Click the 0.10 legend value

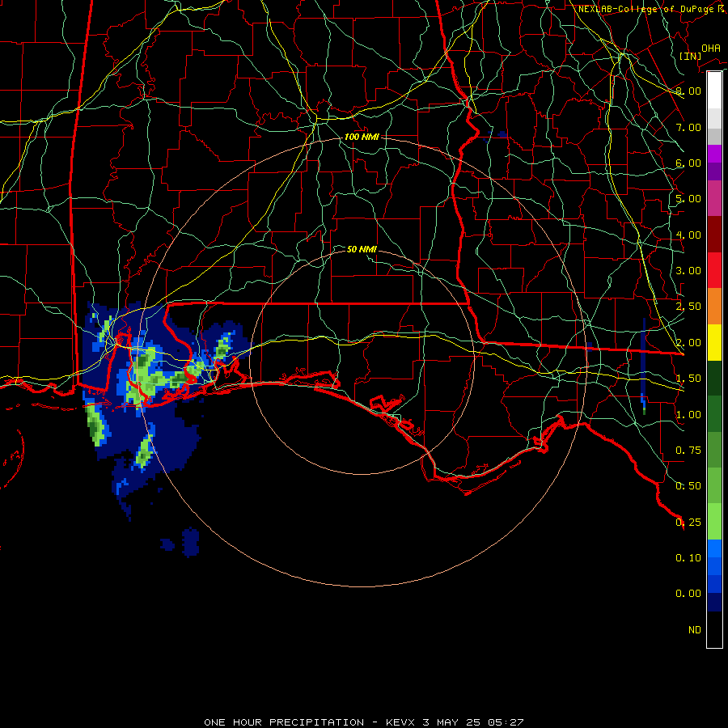[x=688, y=558]
